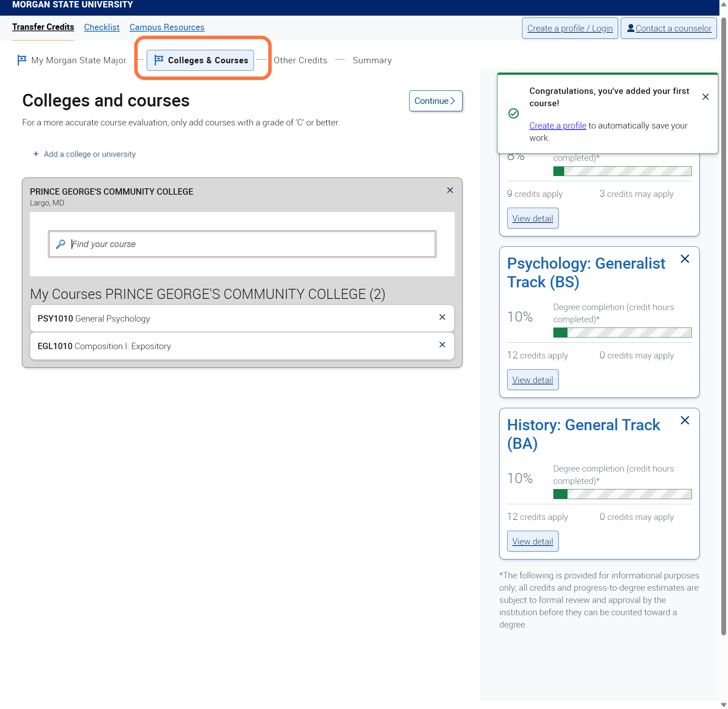Image resolution: width=728 pixels, height=709 pixels.
Task: Click the flag icon in Colleges & Courses step
Action: (x=159, y=60)
